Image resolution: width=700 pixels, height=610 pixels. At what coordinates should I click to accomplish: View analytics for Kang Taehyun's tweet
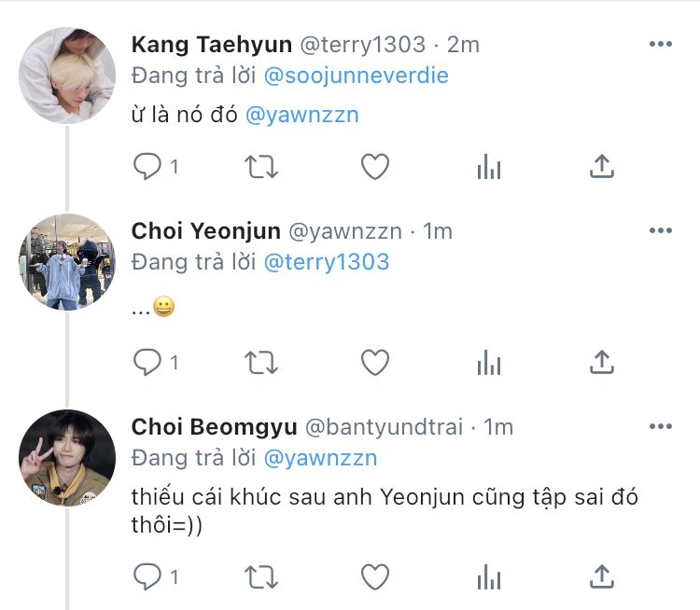[488, 167]
